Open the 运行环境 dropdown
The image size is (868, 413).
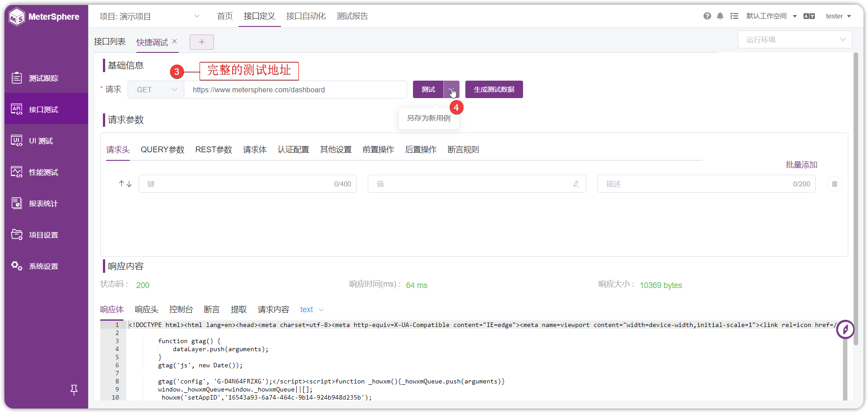[x=795, y=39]
